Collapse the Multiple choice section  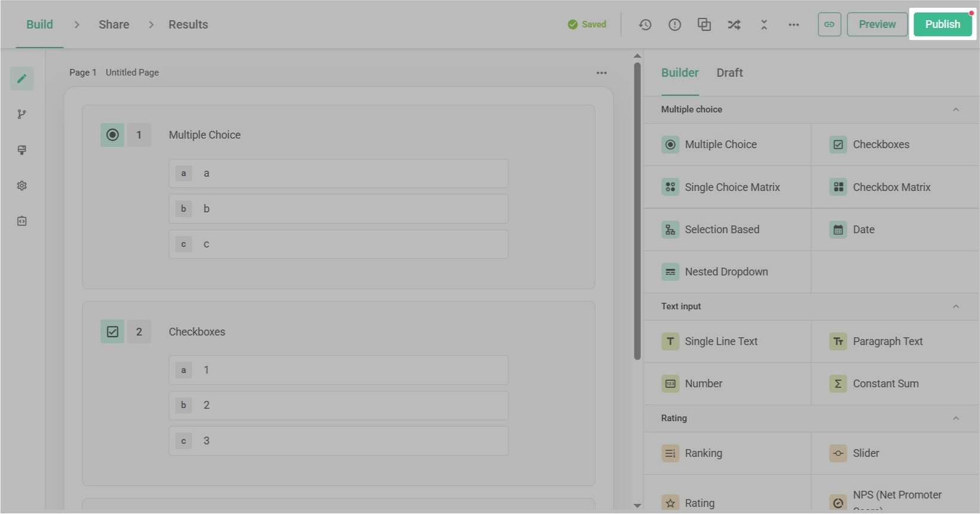click(x=956, y=109)
